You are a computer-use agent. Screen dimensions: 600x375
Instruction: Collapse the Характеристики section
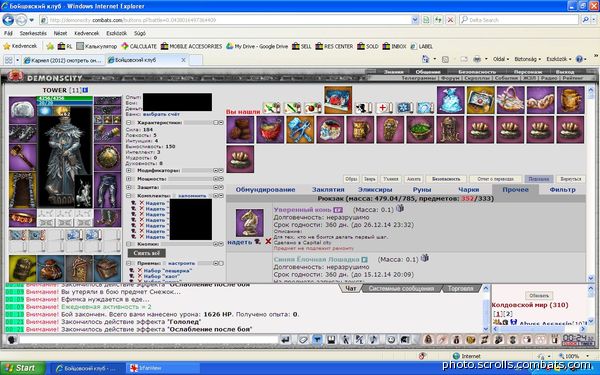click(129, 122)
